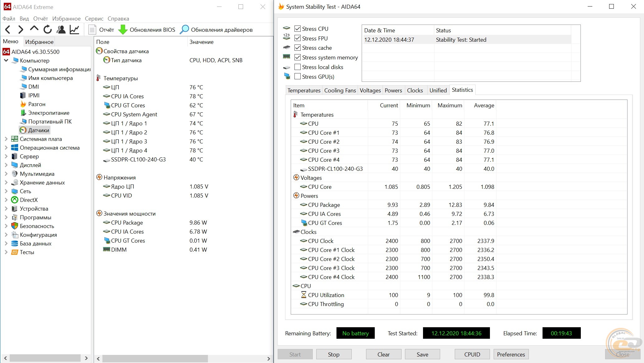Expand the Дисплей tree node
This screenshot has width=644, height=363.
click(x=6, y=165)
